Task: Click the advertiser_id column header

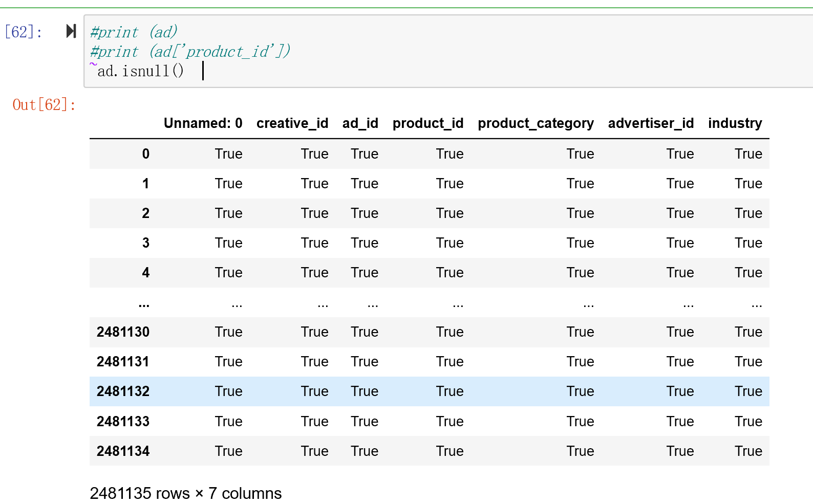Action: pos(651,123)
